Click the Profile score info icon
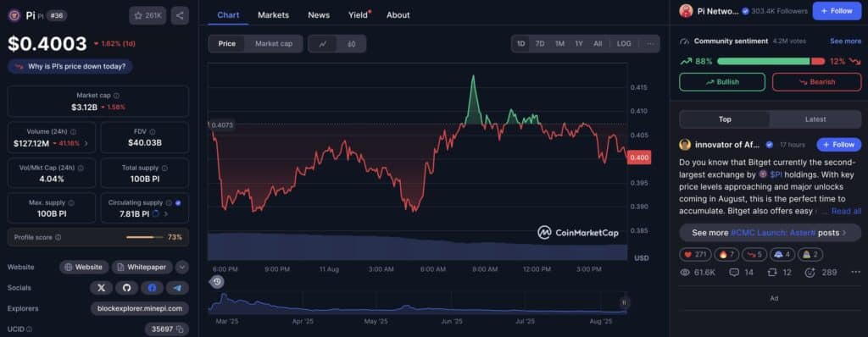Image resolution: width=868 pixels, height=337 pixels. [x=58, y=237]
